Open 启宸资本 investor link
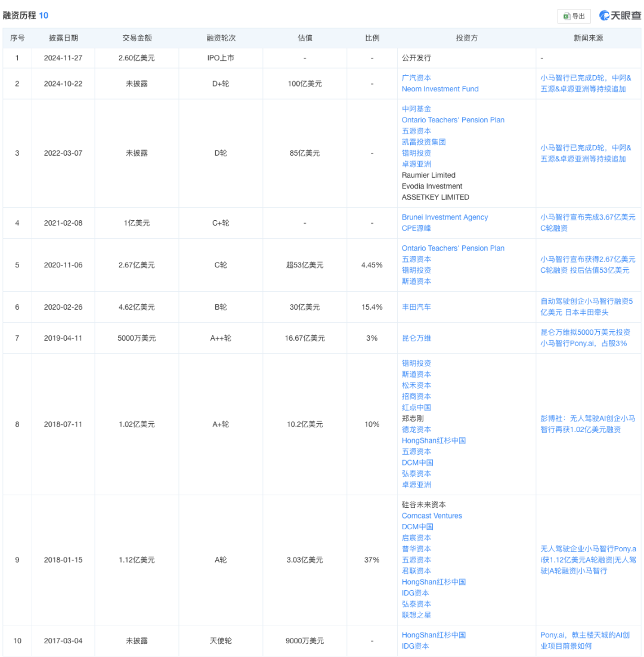644x657 pixels. pos(416,538)
